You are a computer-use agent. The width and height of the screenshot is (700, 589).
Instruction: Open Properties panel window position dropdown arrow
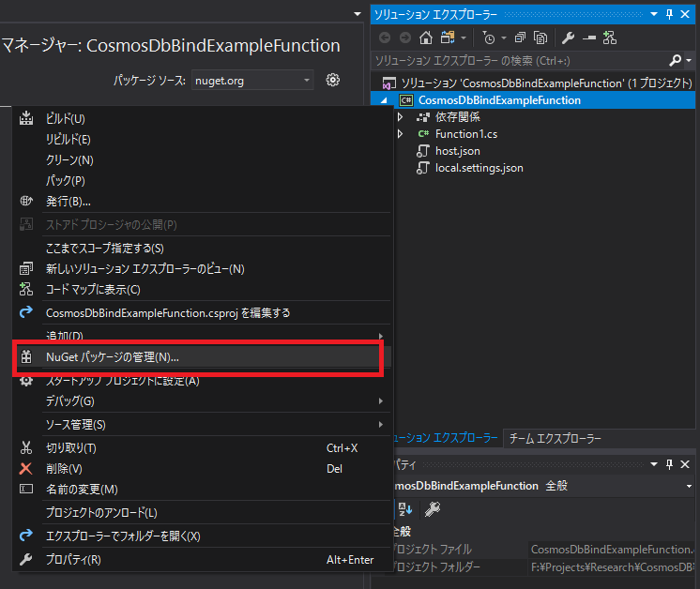tap(654, 464)
